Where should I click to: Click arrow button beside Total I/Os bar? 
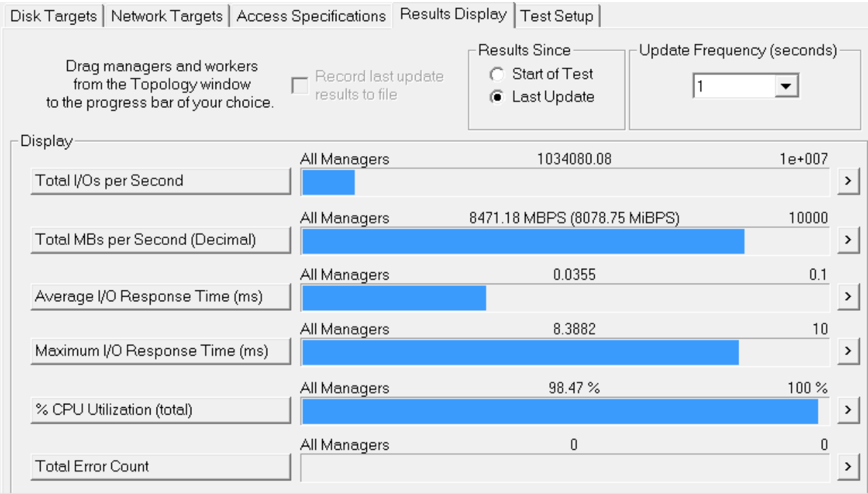846,181
